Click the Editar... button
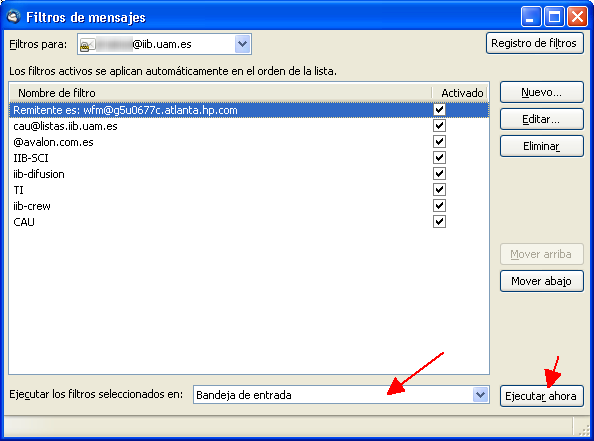Image resolution: width=594 pixels, height=441 pixels. pos(541,119)
